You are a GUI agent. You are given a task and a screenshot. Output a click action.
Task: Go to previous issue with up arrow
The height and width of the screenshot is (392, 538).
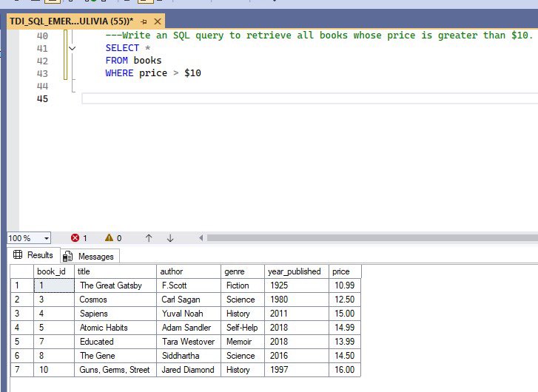(149, 238)
